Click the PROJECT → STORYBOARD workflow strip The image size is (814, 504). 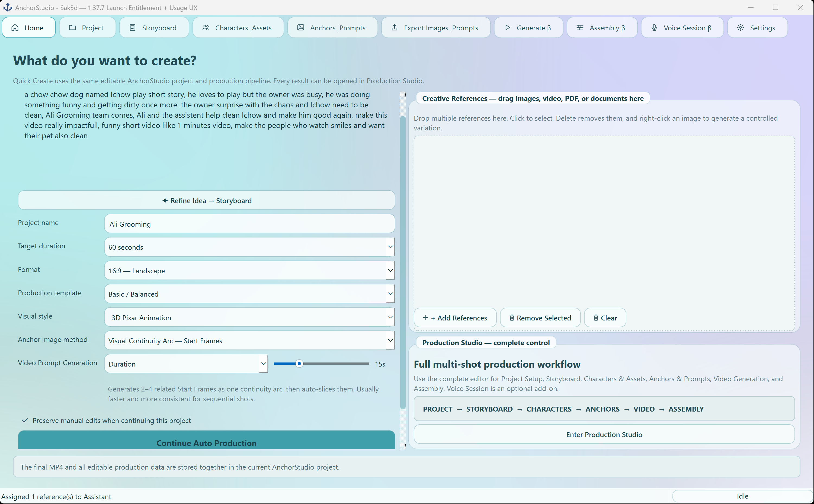(x=604, y=409)
